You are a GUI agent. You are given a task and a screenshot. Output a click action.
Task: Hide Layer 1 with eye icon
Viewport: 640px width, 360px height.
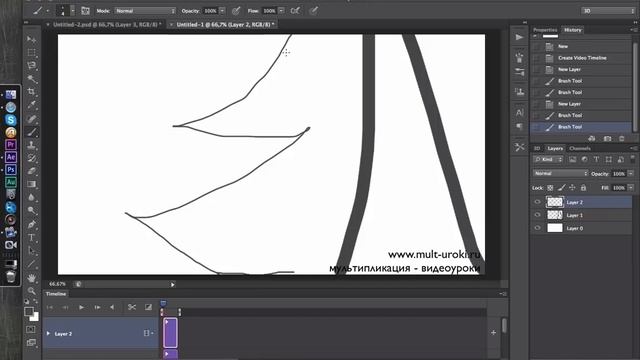[538, 215]
